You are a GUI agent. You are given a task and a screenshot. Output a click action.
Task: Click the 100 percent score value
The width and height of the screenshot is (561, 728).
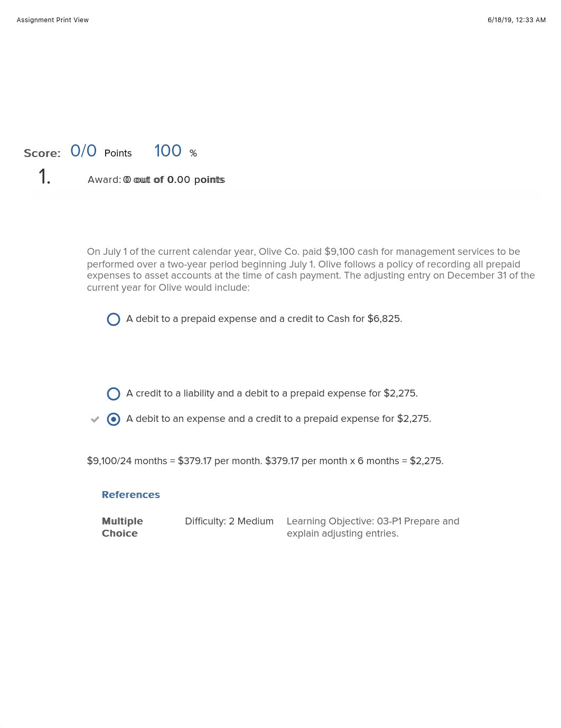pos(168,151)
